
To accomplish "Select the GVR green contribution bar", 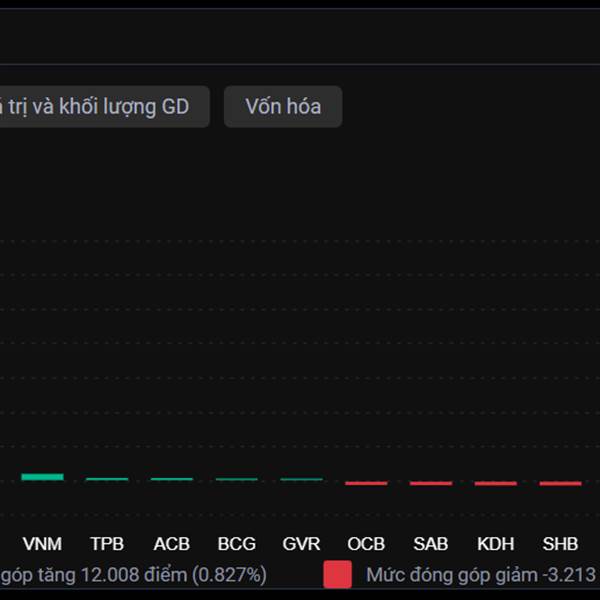I will click(302, 479).
